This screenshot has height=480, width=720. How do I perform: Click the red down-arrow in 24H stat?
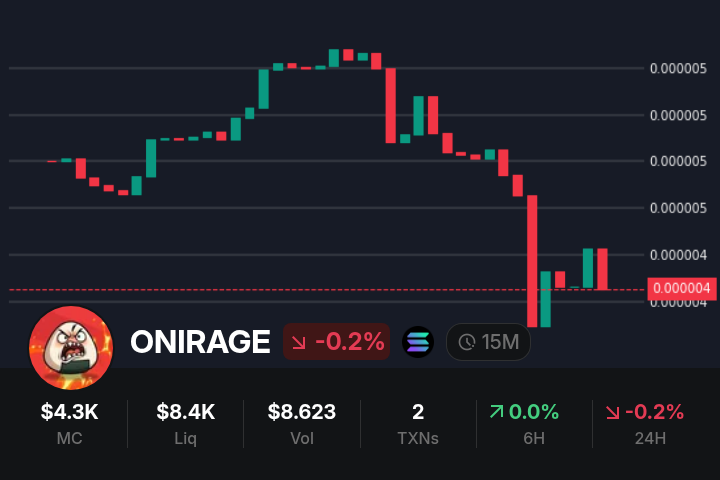[x=612, y=411]
